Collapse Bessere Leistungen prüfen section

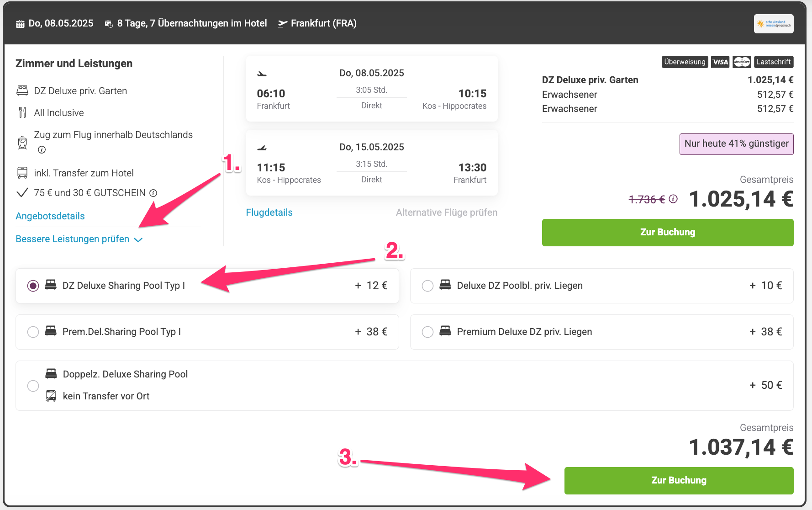click(79, 239)
